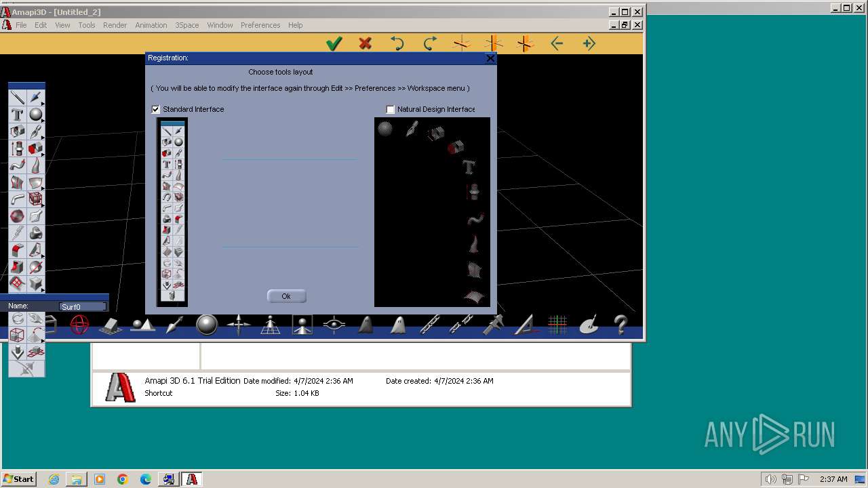Screen dimensions: 868x488
Task: Click the question mark help icon
Action: point(620,325)
